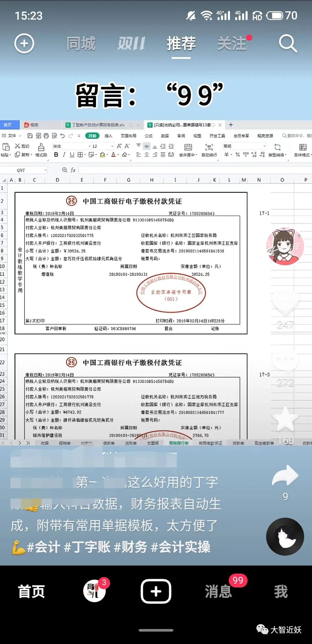Toggle Bold formatting in WPS ribbon
Screen dimensions: 312x644
56,155
